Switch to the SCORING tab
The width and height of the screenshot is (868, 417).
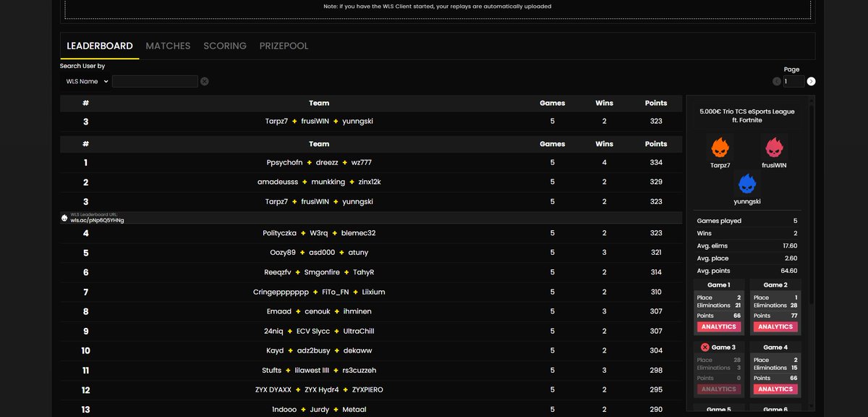(225, 46)
